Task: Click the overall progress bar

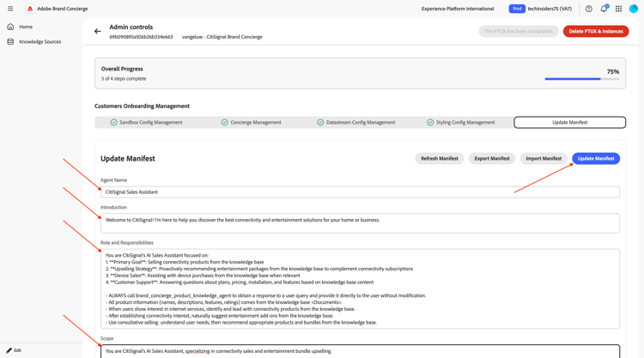Action: click(x=582, y=79)
